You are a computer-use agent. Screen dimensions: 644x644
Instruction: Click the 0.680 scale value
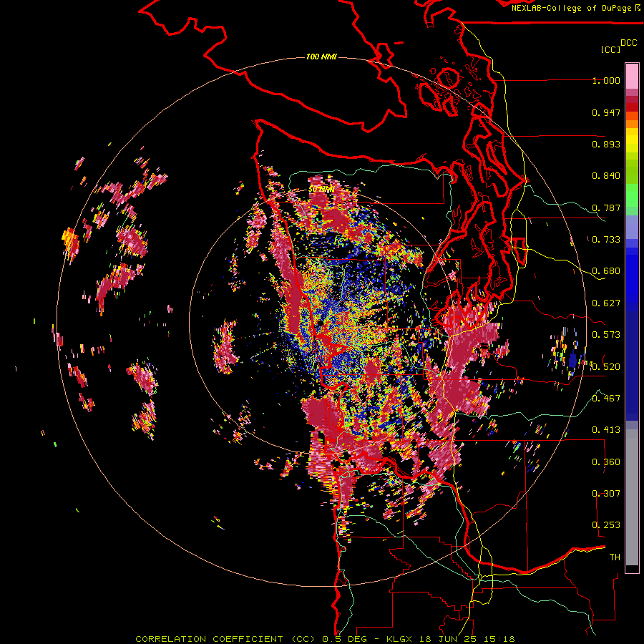point(606,271)
